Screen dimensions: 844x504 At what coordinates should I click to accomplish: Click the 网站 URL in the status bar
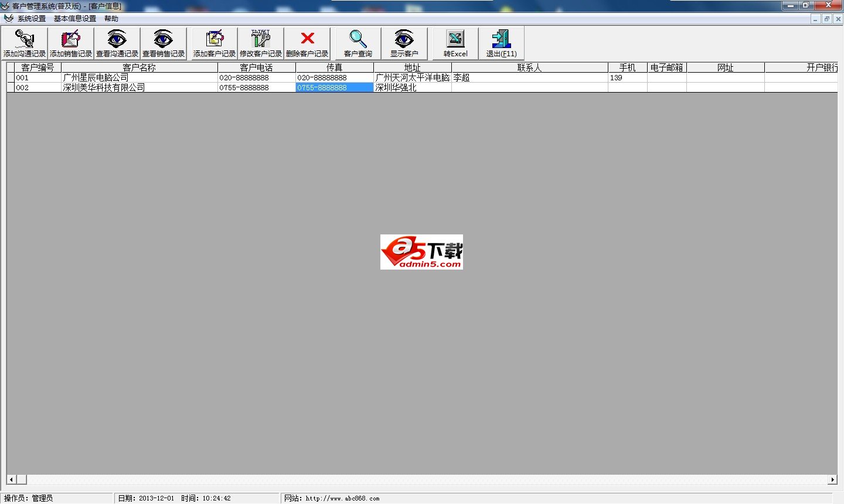point(332,498)
